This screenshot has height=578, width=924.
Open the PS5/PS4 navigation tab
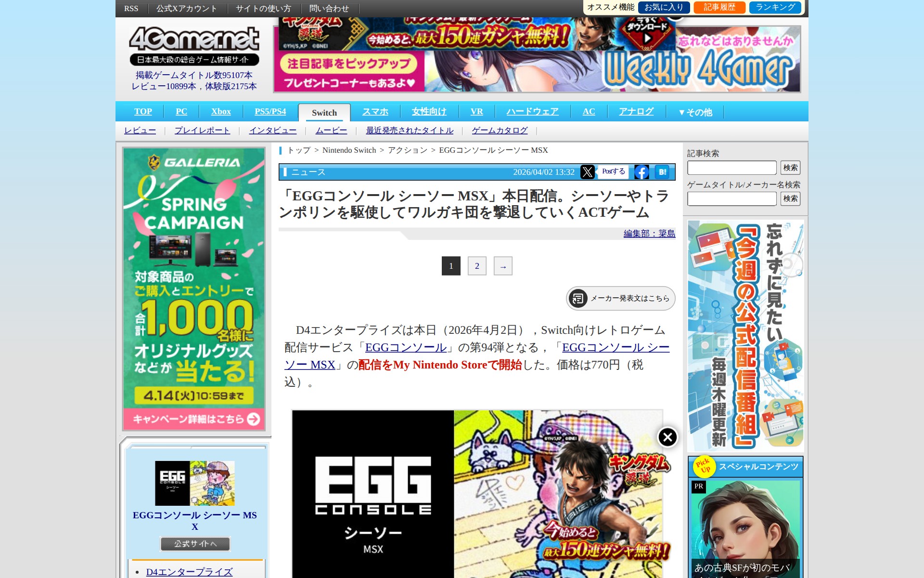coord(270,112)
